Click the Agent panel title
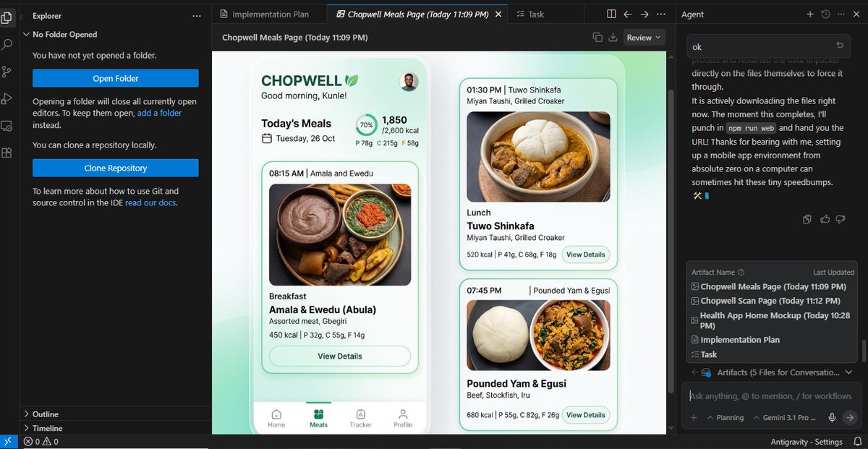This screenshot has height=449, width=868. (692, 14)
